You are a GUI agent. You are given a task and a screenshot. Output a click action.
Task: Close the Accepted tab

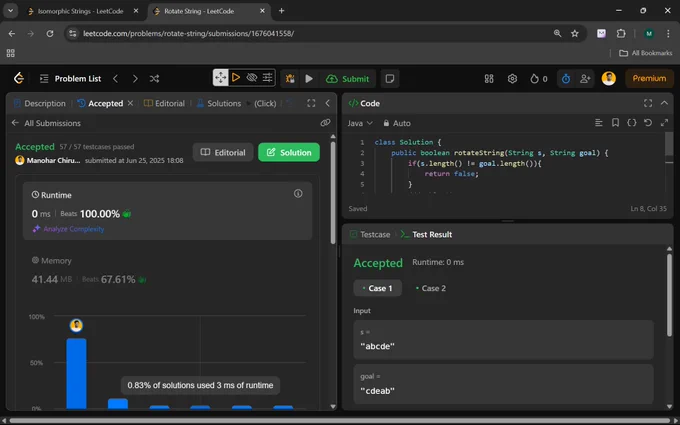pyautogui.click(x=130, y=103)
